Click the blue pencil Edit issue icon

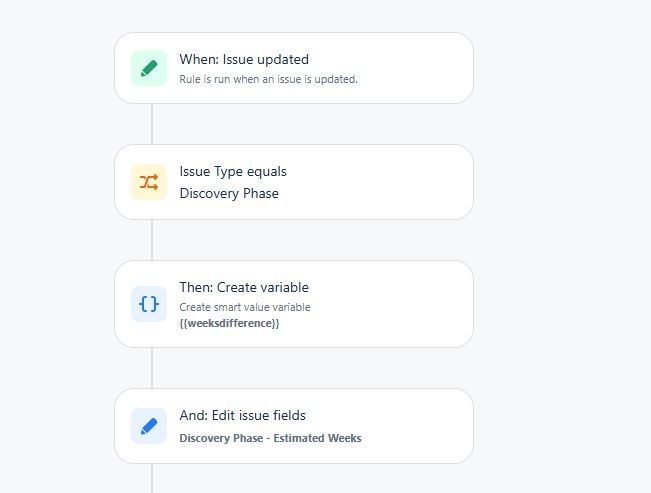[149, 426]
